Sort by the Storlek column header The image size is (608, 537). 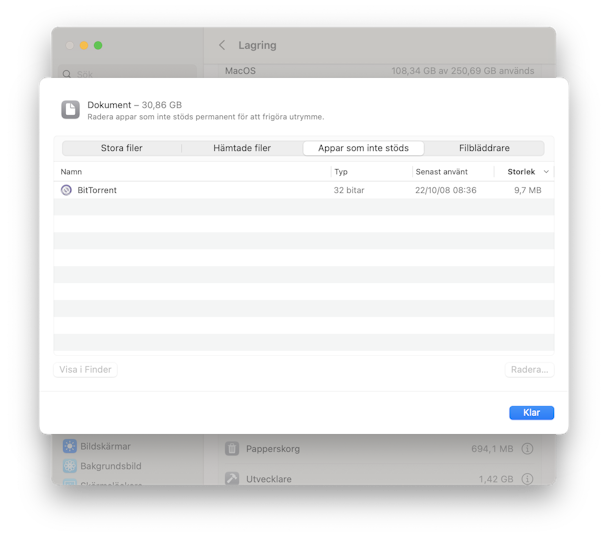tap(521, 172)
